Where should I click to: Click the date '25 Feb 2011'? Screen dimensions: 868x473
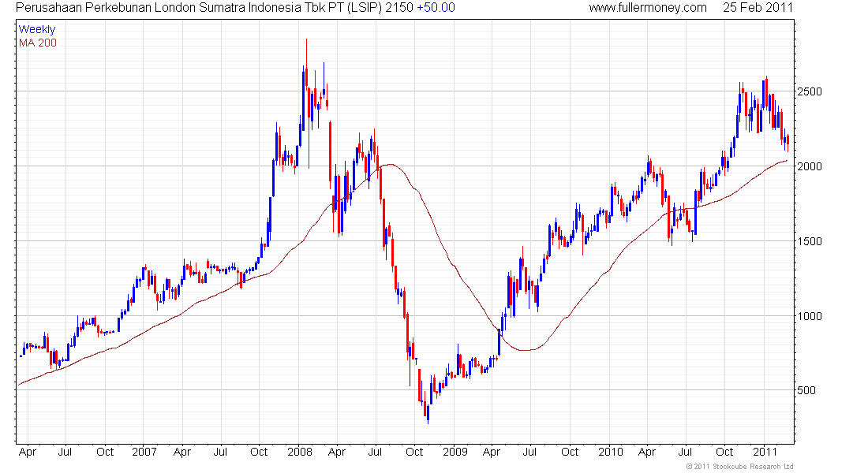(758, 7)
